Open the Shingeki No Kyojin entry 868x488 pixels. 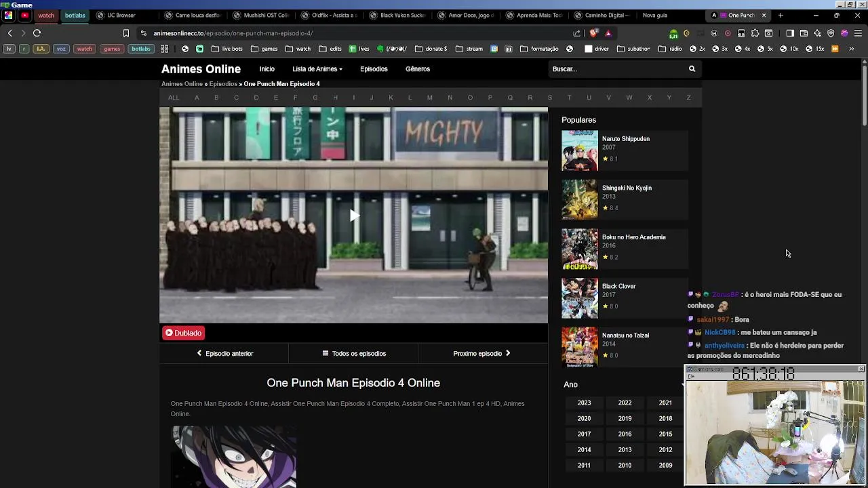click(x=625, y=199)
